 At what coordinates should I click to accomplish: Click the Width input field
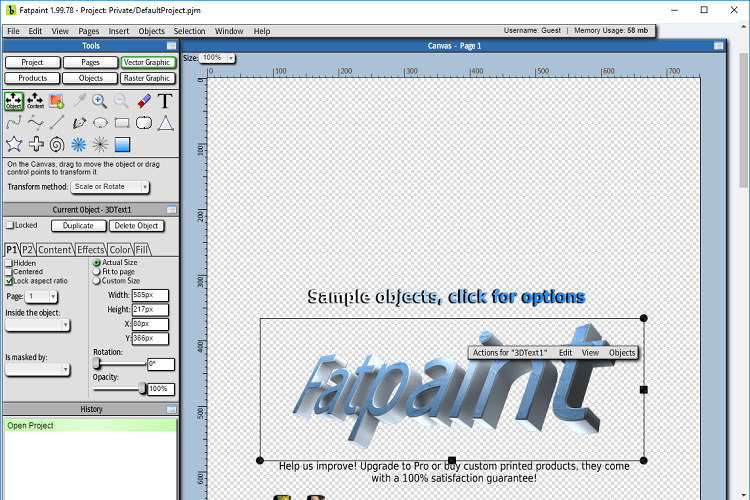150,295
